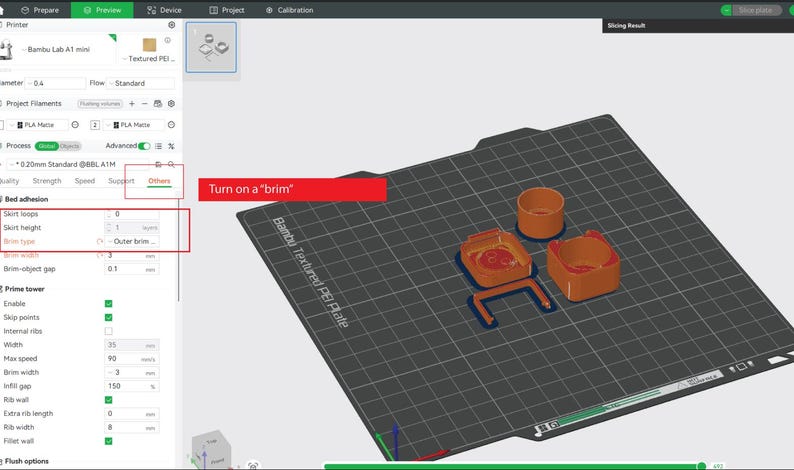
Task: Click the plate info icon above Textured PEI
Action: coord(167,40)
